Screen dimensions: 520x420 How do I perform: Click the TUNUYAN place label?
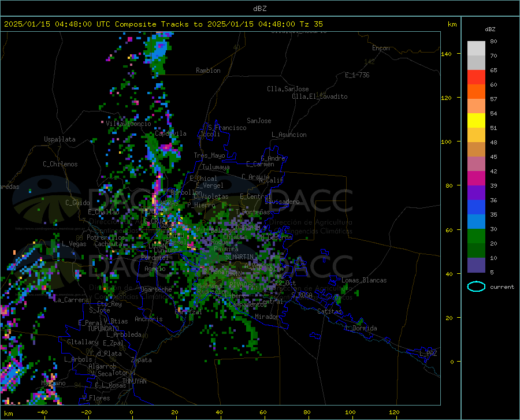134,381
